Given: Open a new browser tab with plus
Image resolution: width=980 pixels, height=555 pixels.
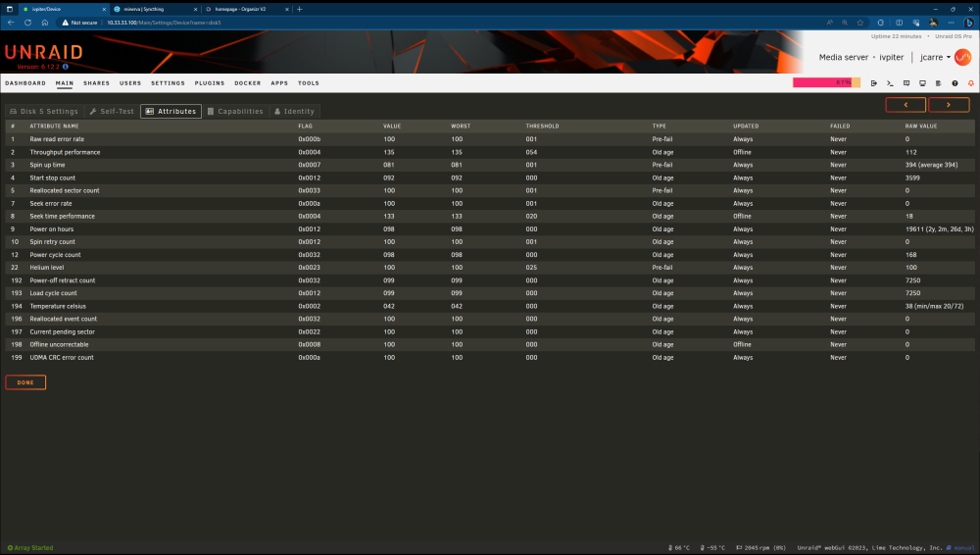Looking at the screenshot, I should coord(299,10).
